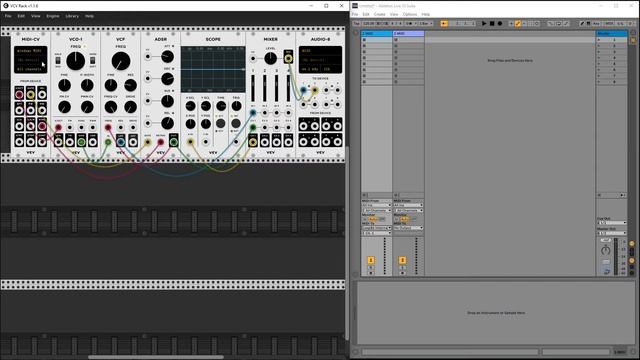Click the Mixer CV 1 green jack

pos(253,128)
